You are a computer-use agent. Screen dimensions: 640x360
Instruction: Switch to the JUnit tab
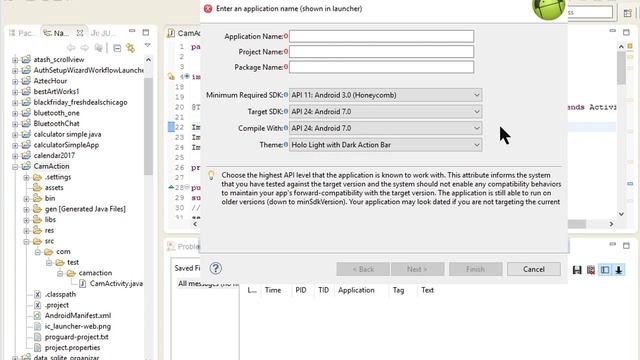[x=103, y=33]
